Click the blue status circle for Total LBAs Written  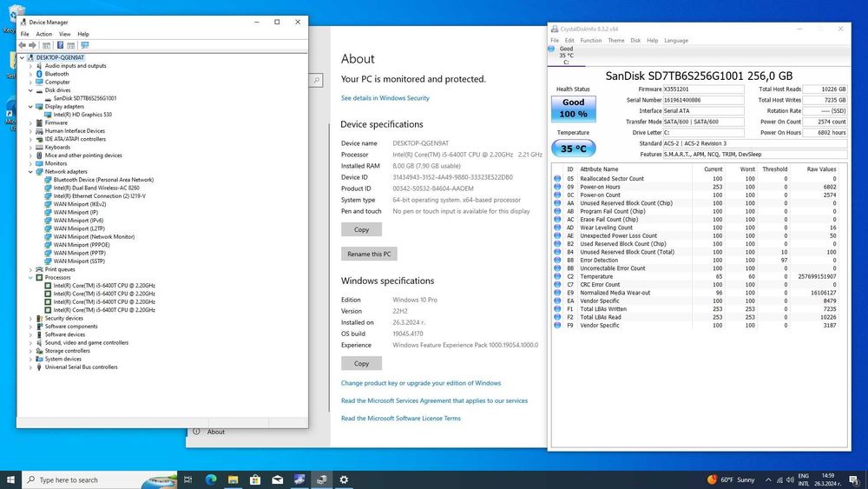557,309
